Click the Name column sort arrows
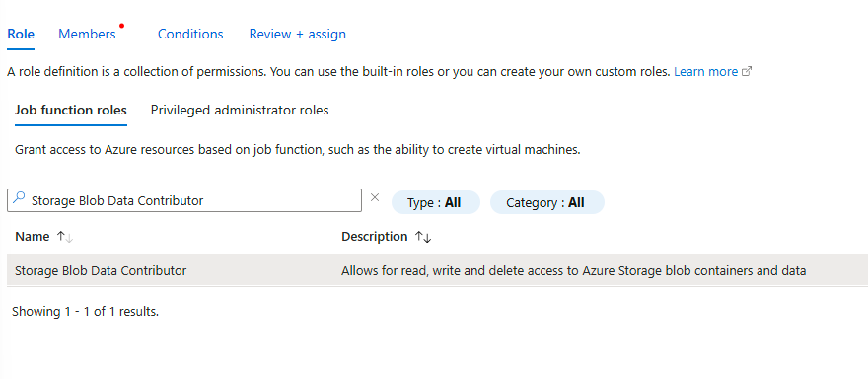Image resolution: width=868 pixels, height=379 pixels. tap(65, 237)
